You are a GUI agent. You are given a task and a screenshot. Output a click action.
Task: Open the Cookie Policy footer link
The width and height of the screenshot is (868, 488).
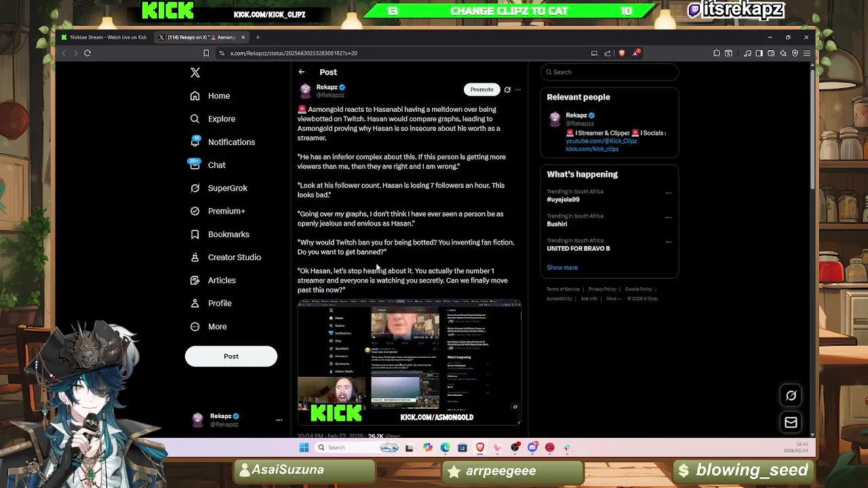639,289
